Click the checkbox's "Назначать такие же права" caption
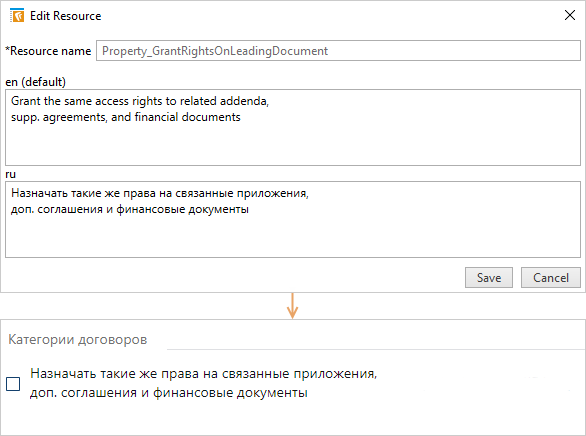The image size is (586, 436). coord(204,383)
